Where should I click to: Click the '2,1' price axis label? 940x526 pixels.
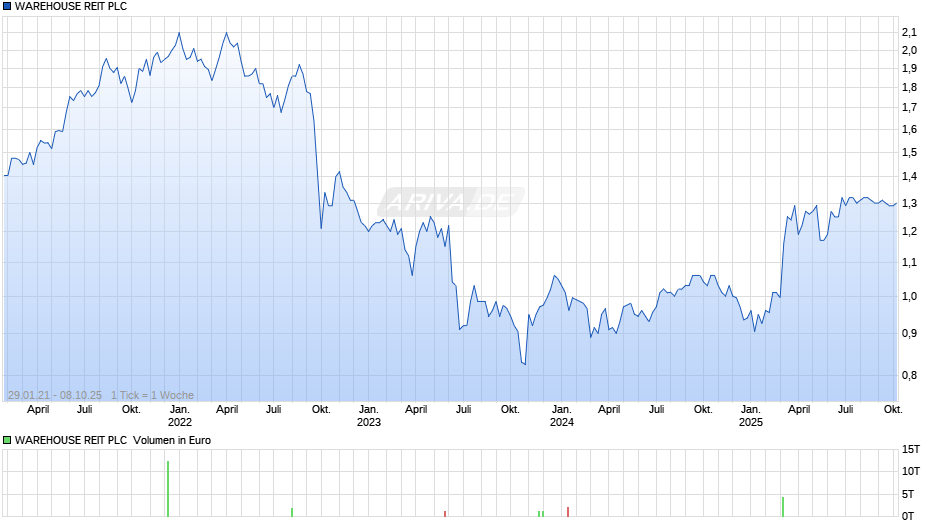[909, 32]
